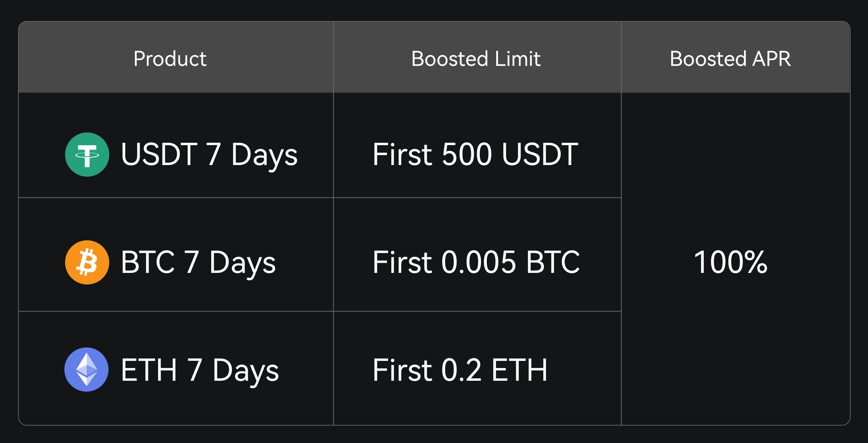
Task: Click the word "Days" in the USDT row
Action: coord(264,155)
